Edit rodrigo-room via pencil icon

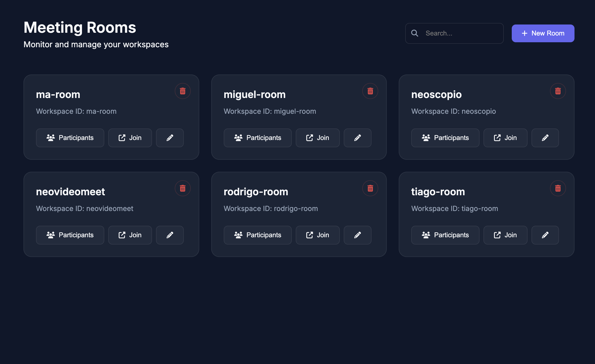coord(357,235)
